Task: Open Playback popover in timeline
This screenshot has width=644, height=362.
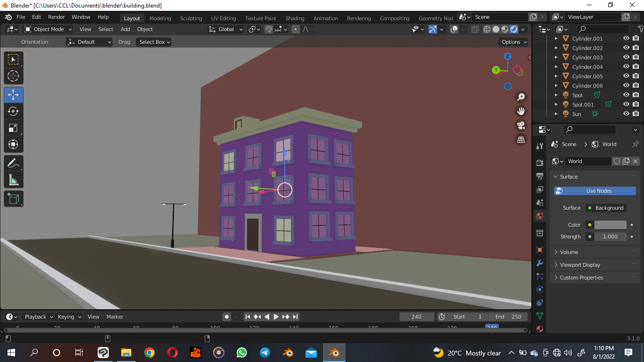Action: (38, 317)
